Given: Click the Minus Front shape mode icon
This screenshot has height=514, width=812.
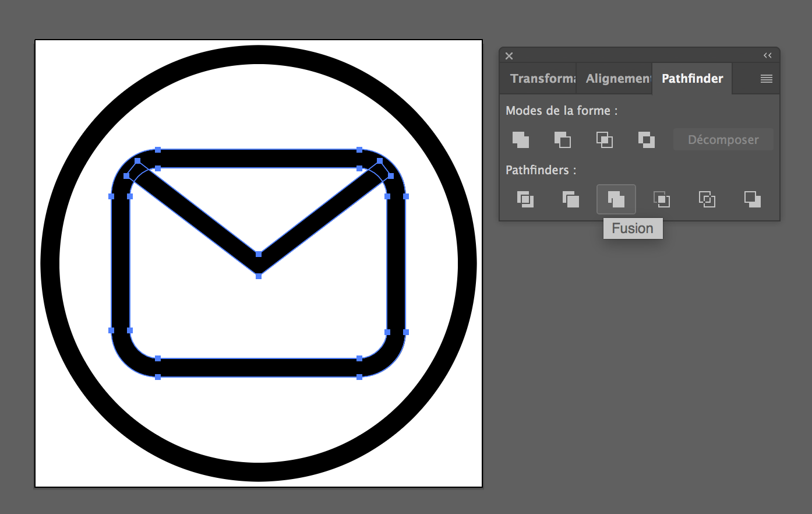Looking at the screenshot, I should click(x=563, y=140).
